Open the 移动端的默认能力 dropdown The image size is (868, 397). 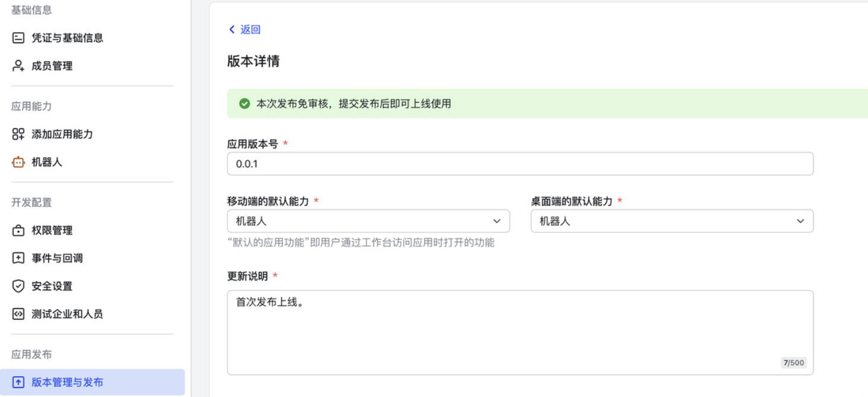pyautogui.click(x=368, y=221)
